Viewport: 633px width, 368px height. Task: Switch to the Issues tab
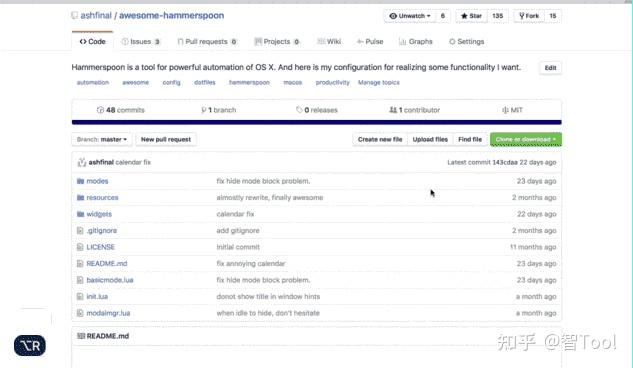click(x=141, y=42)
